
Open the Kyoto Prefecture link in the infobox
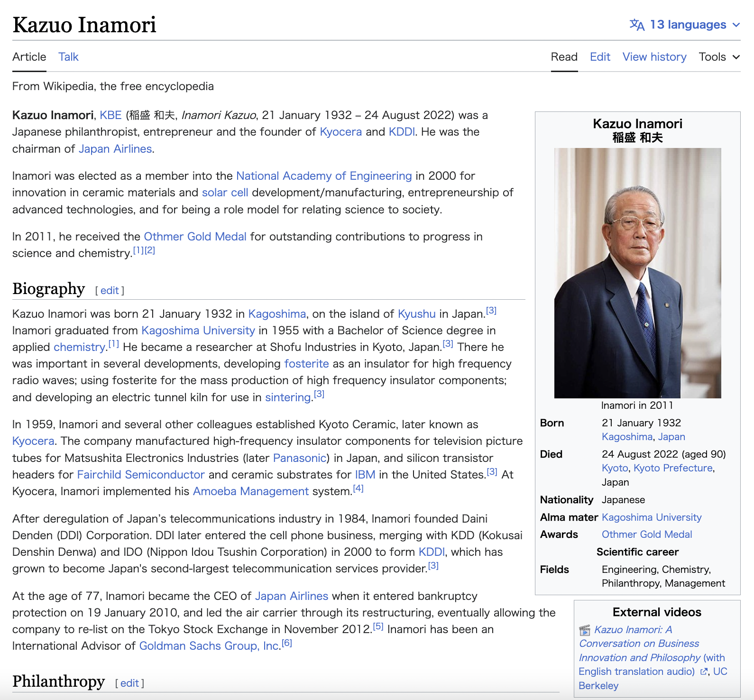pos(673,468)
